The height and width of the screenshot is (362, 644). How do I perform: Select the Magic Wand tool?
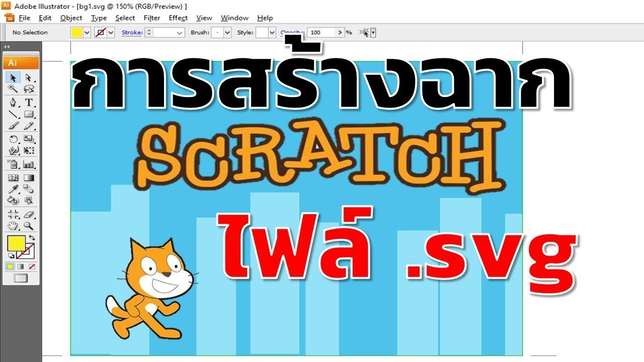click(13, 89)
